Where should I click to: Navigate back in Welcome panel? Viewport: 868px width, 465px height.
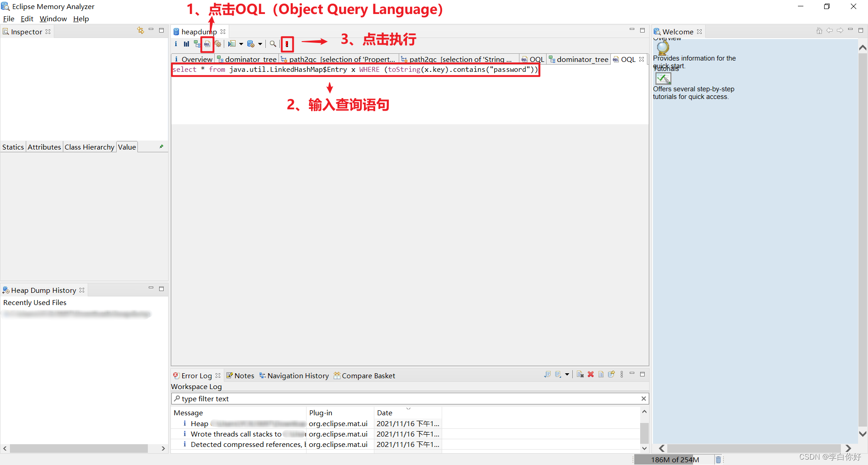(x=830, y=31)
